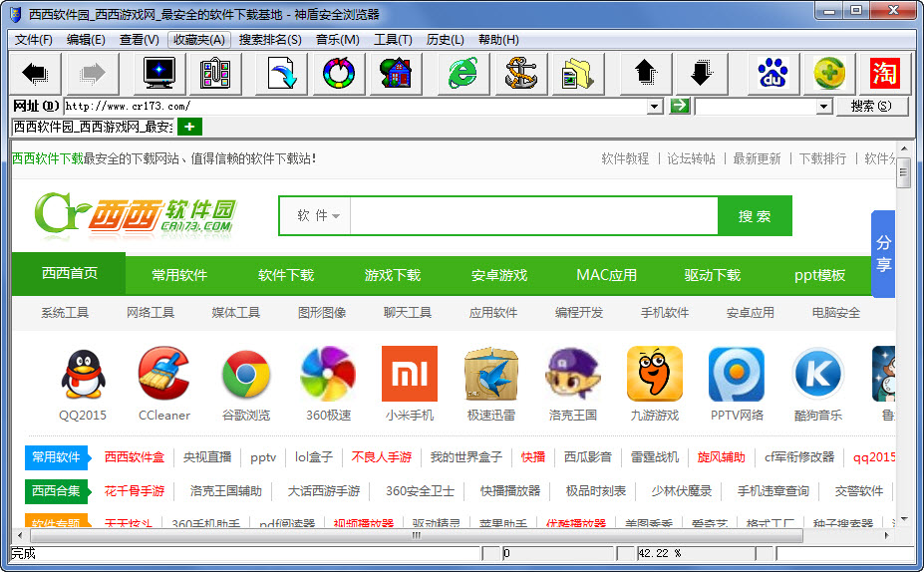Open the red 花千骨手游 link

tap(135, 490)
